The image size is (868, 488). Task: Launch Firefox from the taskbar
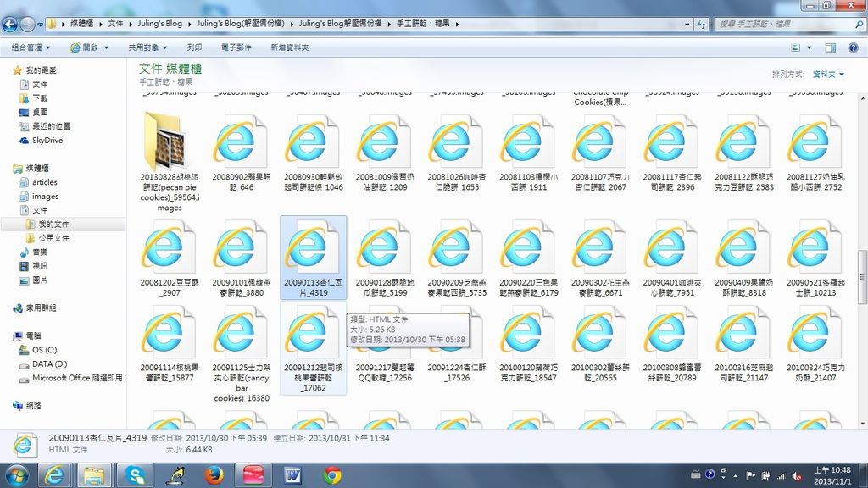pyautogui.click(x=214, y=475)
